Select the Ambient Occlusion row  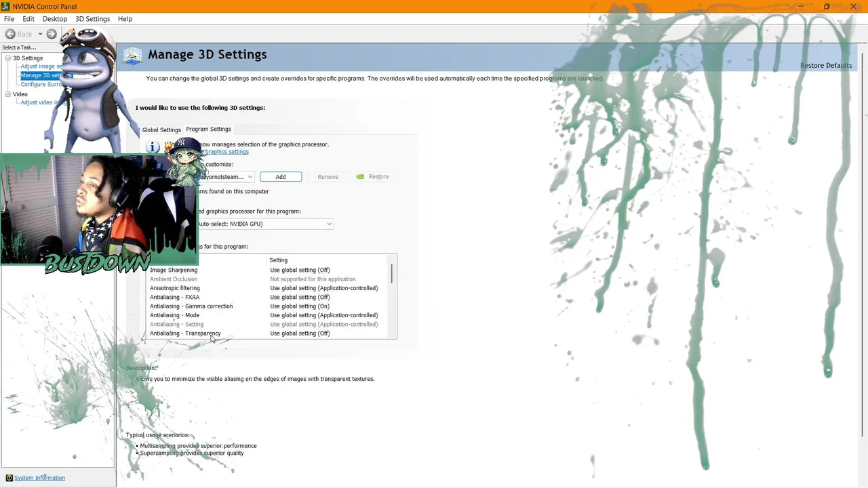click(268, 279)
